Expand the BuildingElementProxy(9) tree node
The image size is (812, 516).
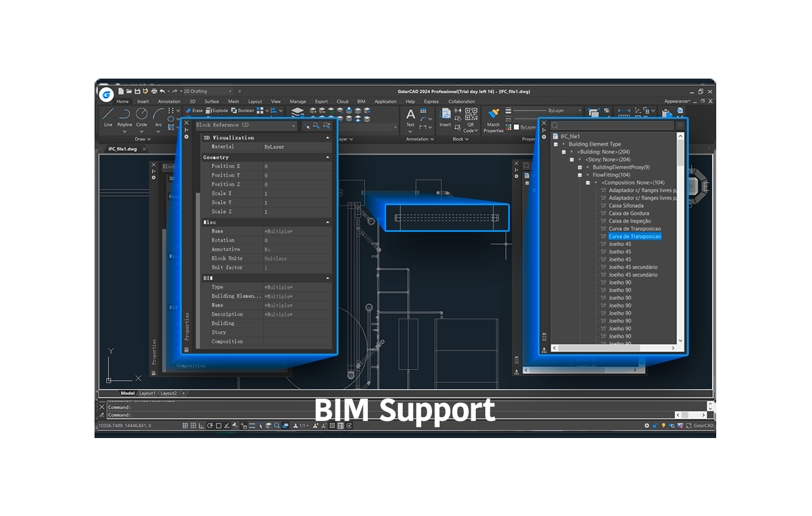(580, 167)
